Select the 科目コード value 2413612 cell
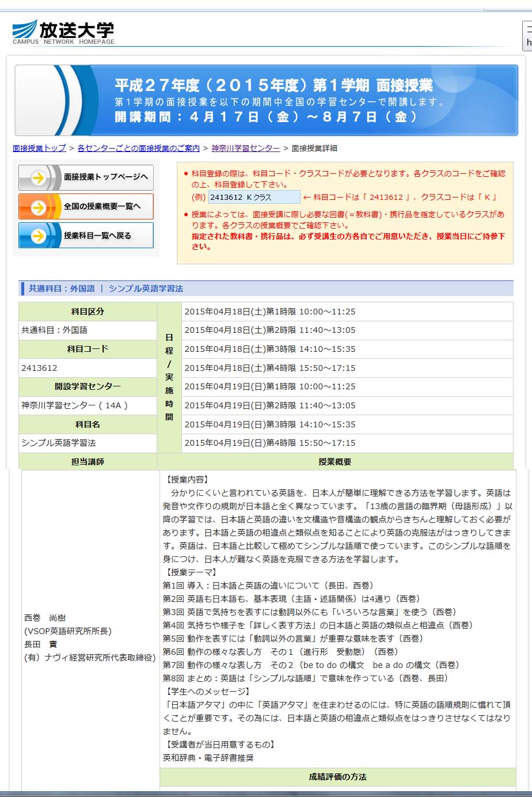This screenshot has height=797, width=532. (88, 368)
